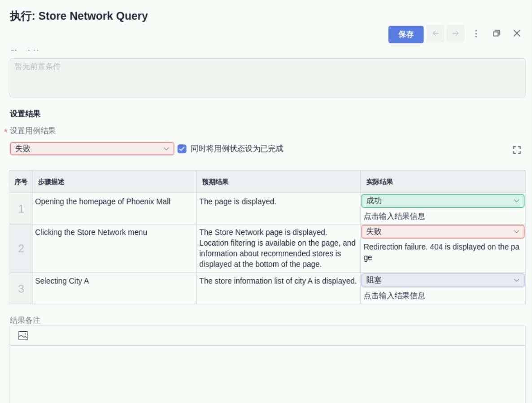Close the Store Network Query dialog

click(517, 33)
